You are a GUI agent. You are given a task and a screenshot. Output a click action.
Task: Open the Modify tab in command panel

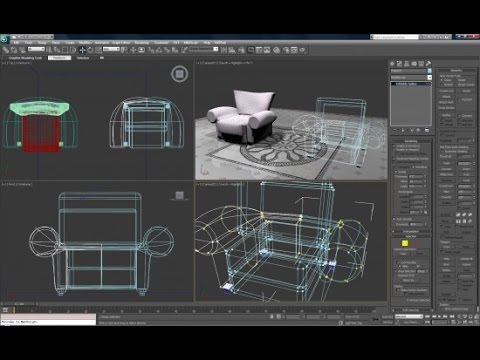(x=399, y=63)
